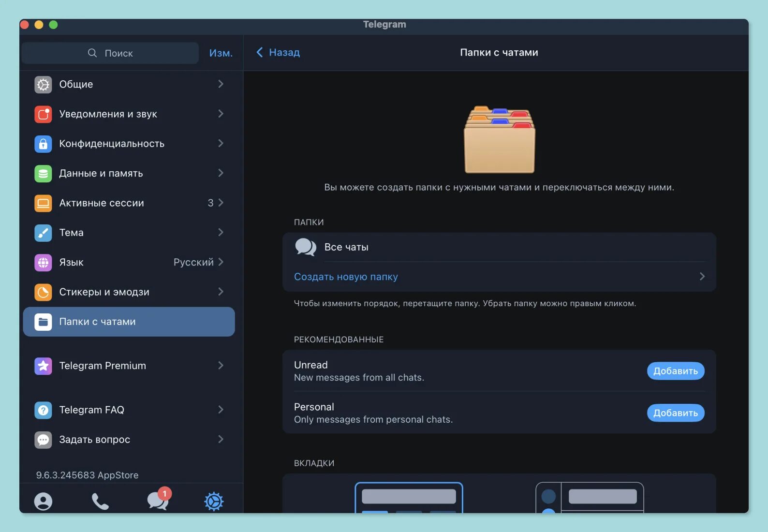Click Unread folder title
Viewport: 768px width, 532px height.
click(x=311, y=365)
